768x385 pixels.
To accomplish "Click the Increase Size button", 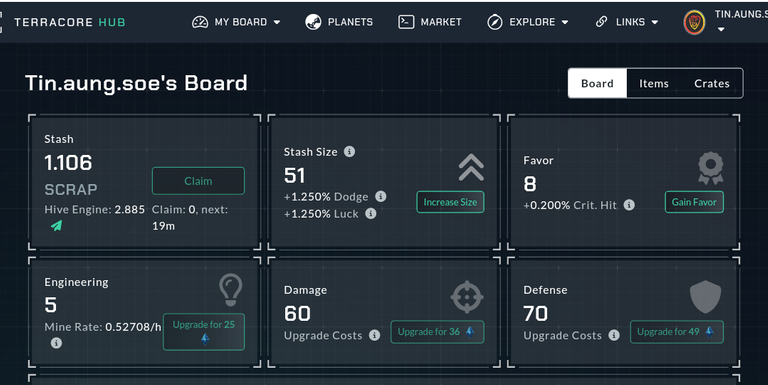I will (450, 202).
